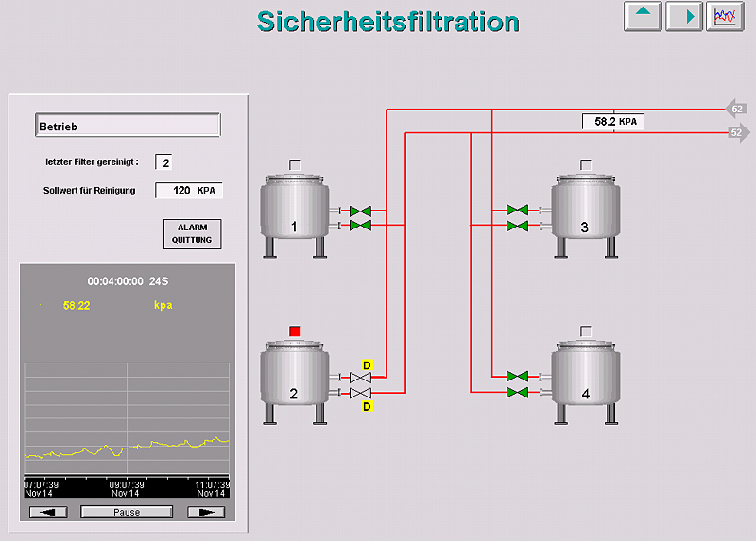The height and width of the screenshot is (541, 756).
Task: Click the Betrieb status field
Action: pyautogui.click(x=128, y=126)
